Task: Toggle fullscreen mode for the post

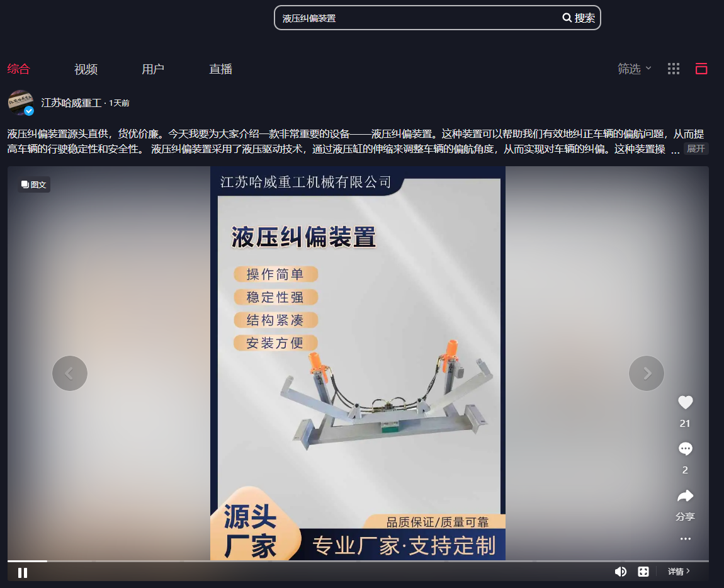Action: coord(643,572)
